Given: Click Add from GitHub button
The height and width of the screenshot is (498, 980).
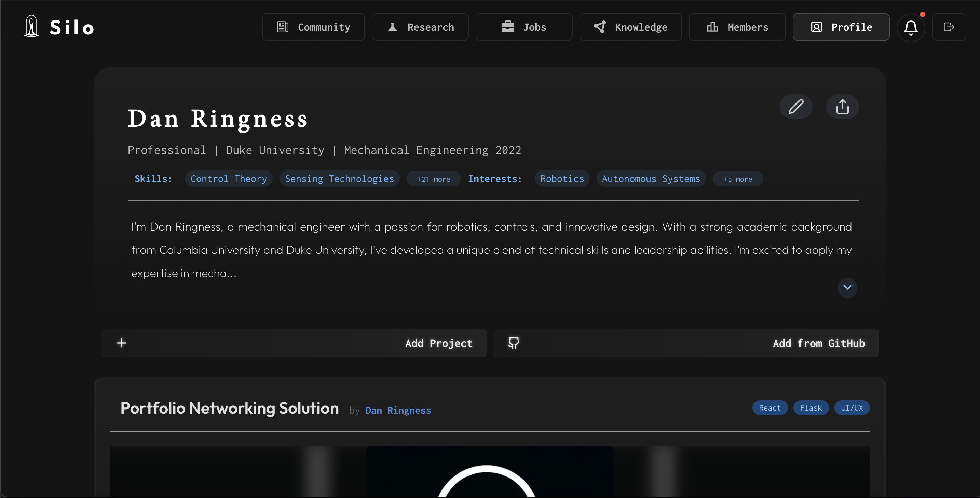Looking at the screenshot, I should 818,343.
